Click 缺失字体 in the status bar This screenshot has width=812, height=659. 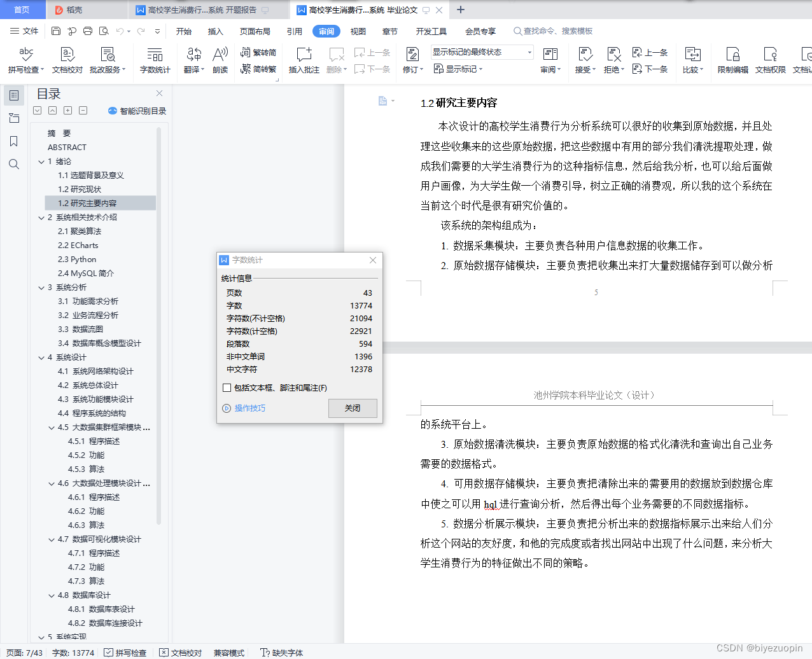point(282,653)
